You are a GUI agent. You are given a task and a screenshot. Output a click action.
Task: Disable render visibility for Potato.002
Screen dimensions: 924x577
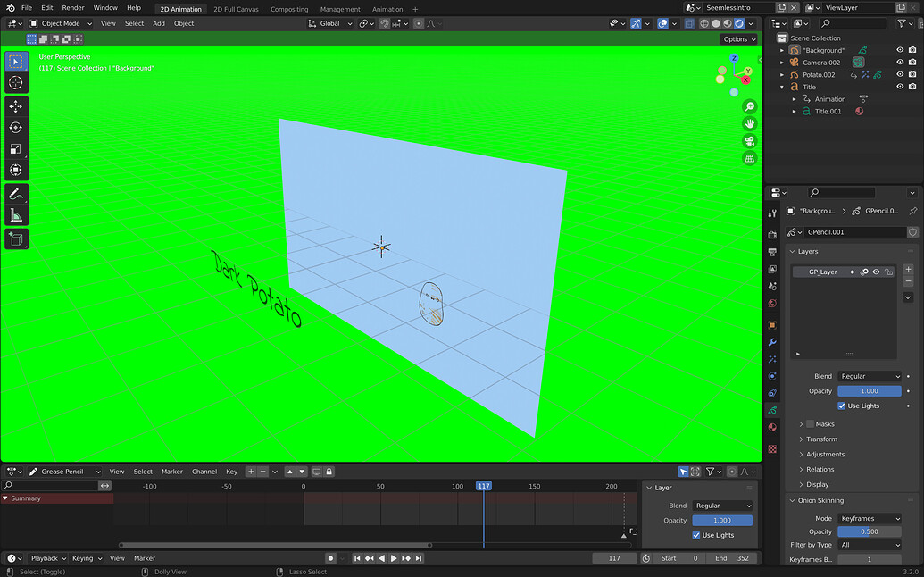(912, 74)
